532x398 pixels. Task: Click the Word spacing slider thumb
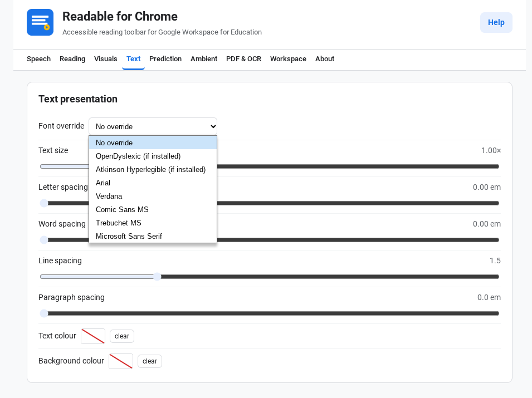(44, 240)
